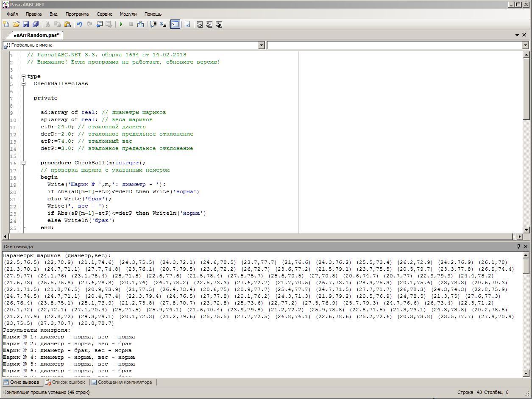
Task: Toggle the output window toolbar button
Action: 175,25
